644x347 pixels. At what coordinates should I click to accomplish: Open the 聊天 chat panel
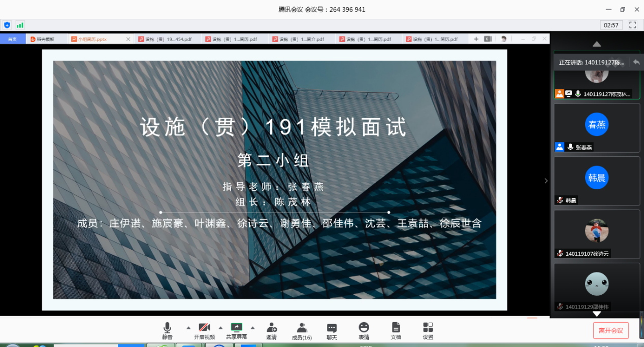(332, 331)
